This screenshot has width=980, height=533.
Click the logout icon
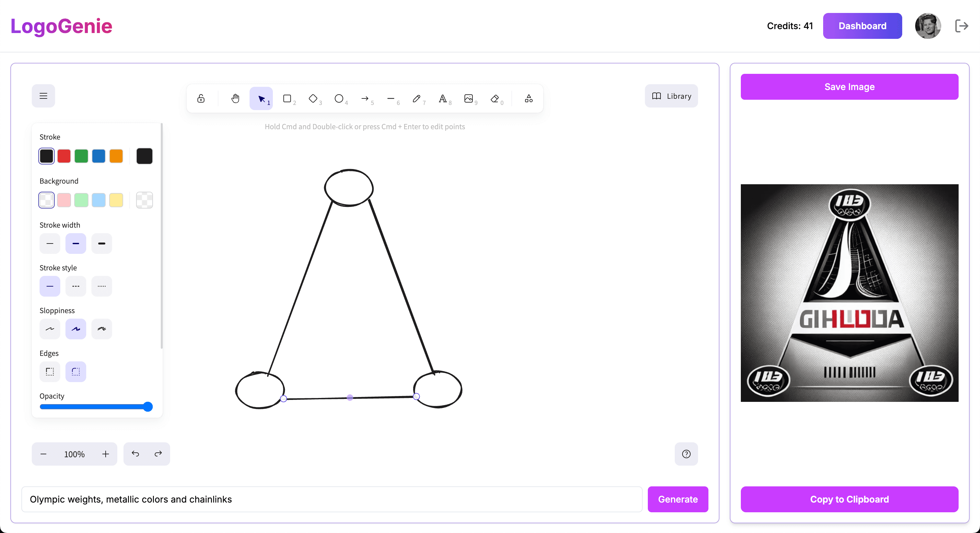(962, 26)
